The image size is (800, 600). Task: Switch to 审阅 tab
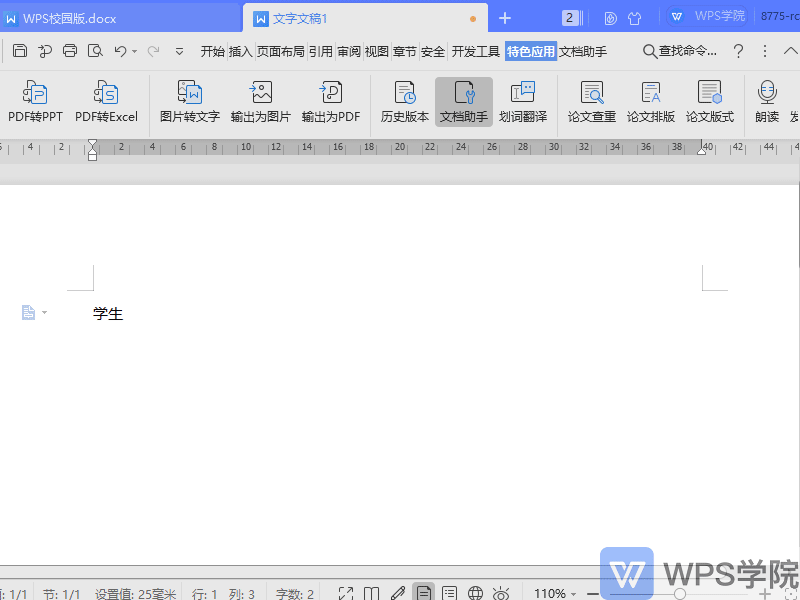click(x=348, y=51)
